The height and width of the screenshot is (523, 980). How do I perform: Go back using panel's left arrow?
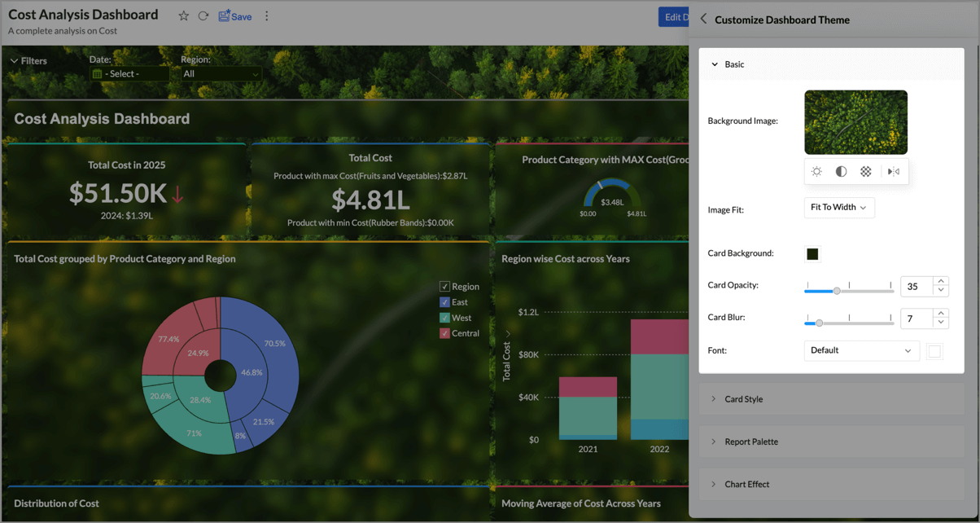click(x=704, y=20)
